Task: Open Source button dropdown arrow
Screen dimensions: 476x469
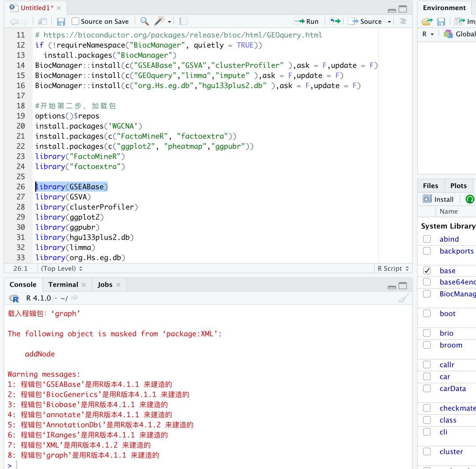Action: [389, 22]
